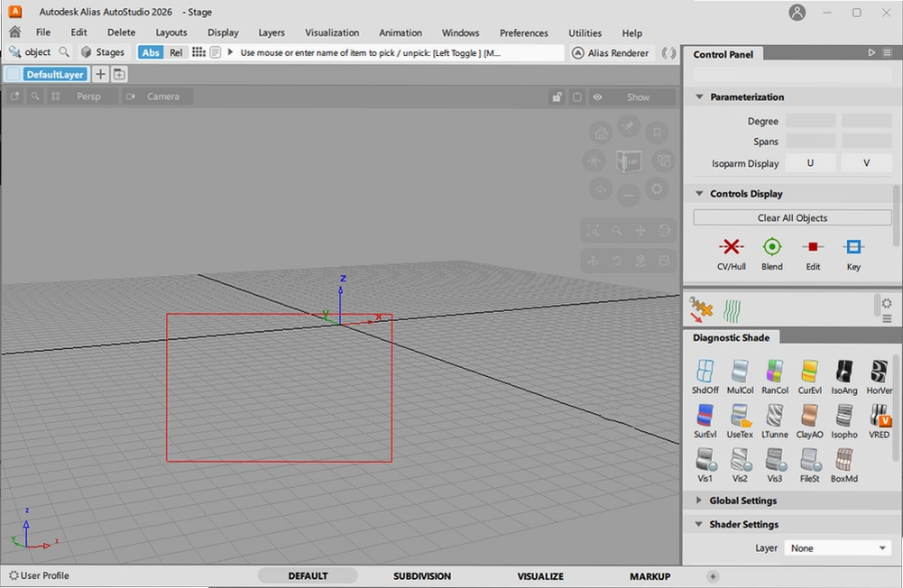
Task: Open the Stages button
Action: point(103,52)
